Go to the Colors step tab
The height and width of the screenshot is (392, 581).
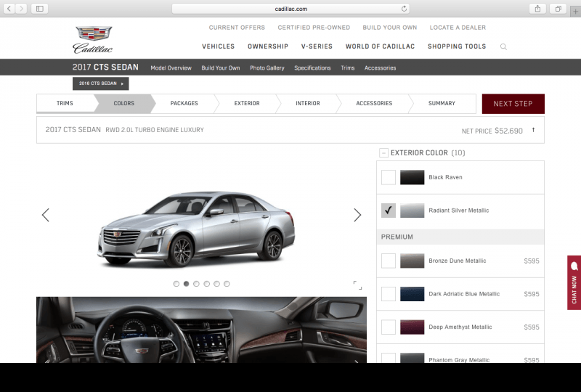click(x=123, y=103)
